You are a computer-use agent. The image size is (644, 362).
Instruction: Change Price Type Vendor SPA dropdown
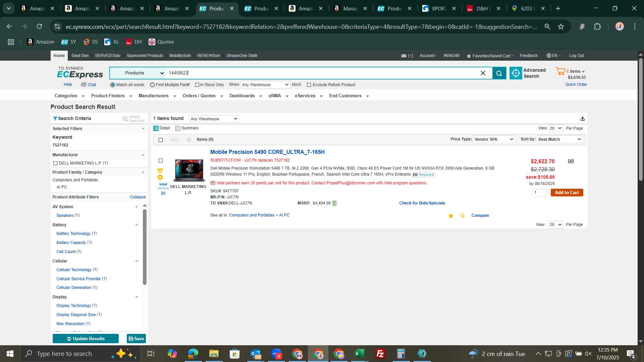pos(494,139)
